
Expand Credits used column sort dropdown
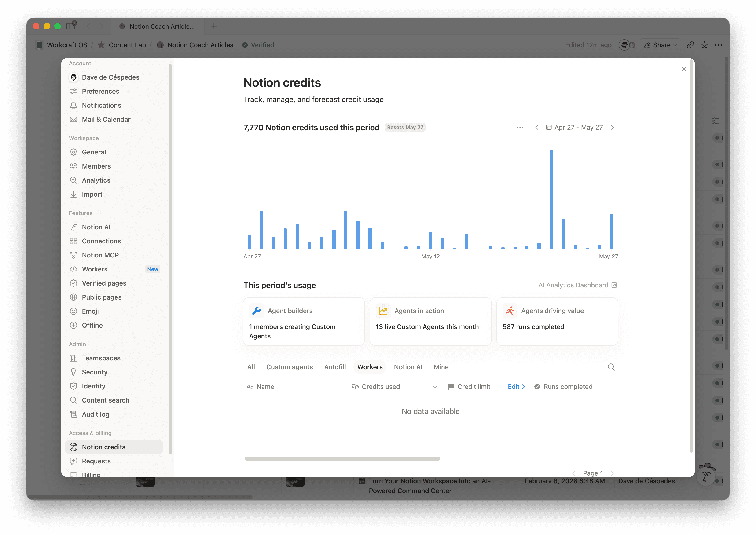pos(435,387)
